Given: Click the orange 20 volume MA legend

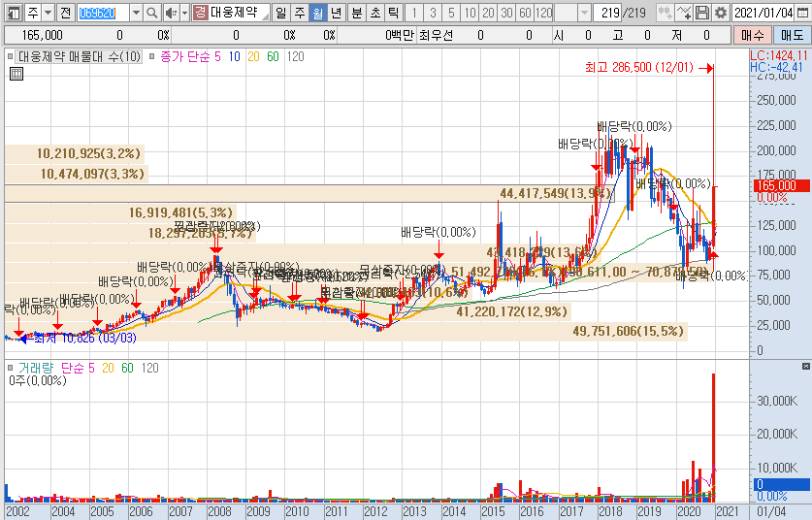Looking at the screenshot, I should (108, 368).
